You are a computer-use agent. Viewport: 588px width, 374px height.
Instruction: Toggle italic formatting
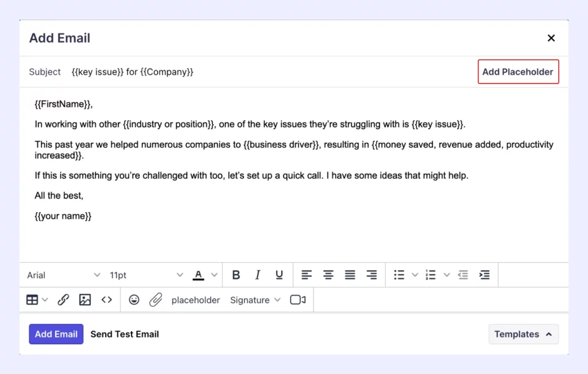258,275
